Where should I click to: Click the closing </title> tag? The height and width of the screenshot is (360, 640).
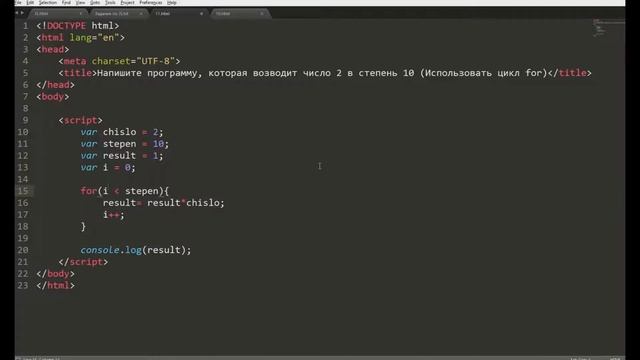click(569, 73)
